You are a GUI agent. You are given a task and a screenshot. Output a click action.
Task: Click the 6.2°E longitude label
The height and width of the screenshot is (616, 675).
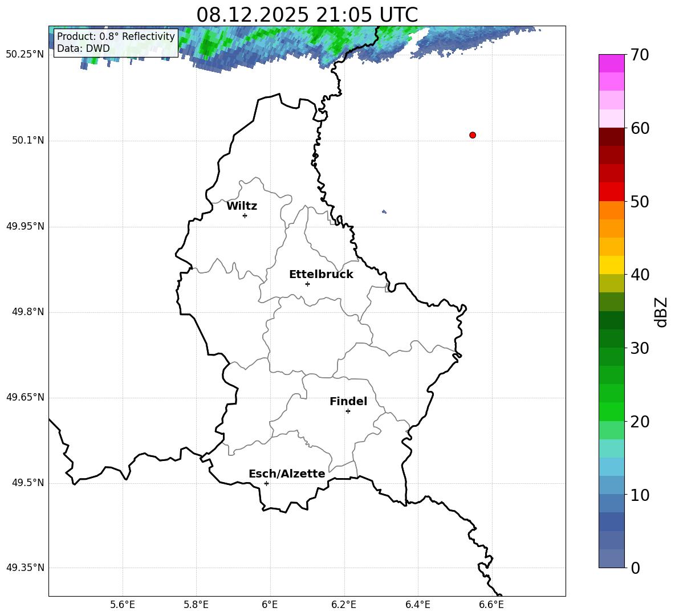pos(344,605)
